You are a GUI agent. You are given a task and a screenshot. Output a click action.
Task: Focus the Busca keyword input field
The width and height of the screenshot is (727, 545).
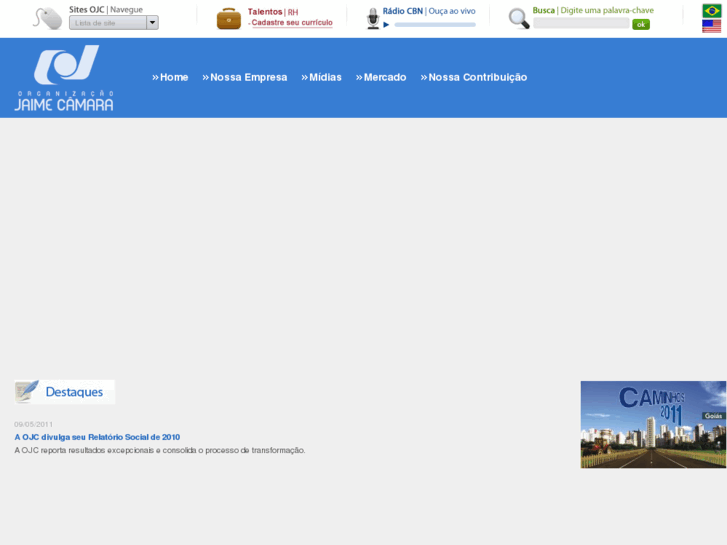coord(581,23)
